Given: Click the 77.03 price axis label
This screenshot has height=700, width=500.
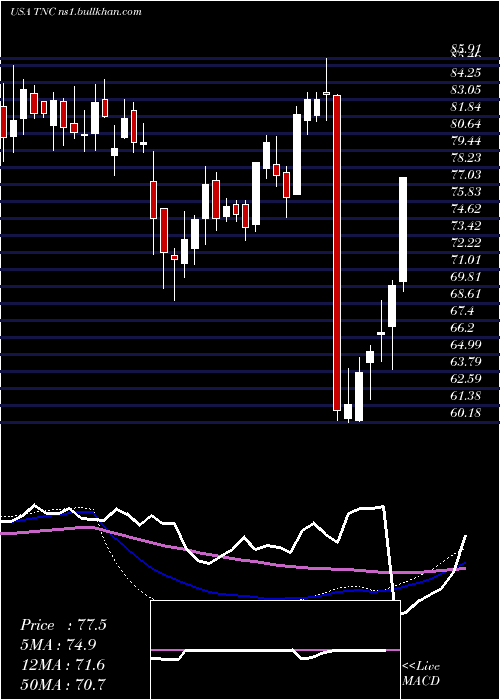Looking at the screenshot, I should (x=466, y=175).
